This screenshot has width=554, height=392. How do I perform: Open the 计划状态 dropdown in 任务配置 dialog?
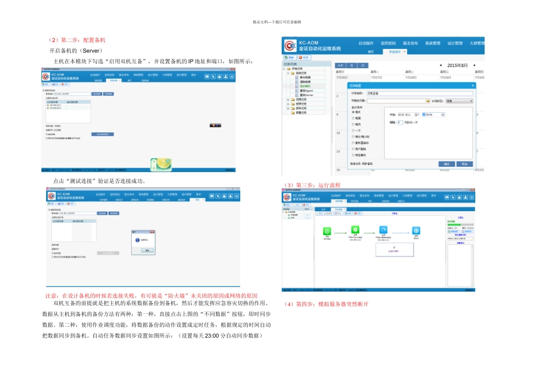click(460, 101)
